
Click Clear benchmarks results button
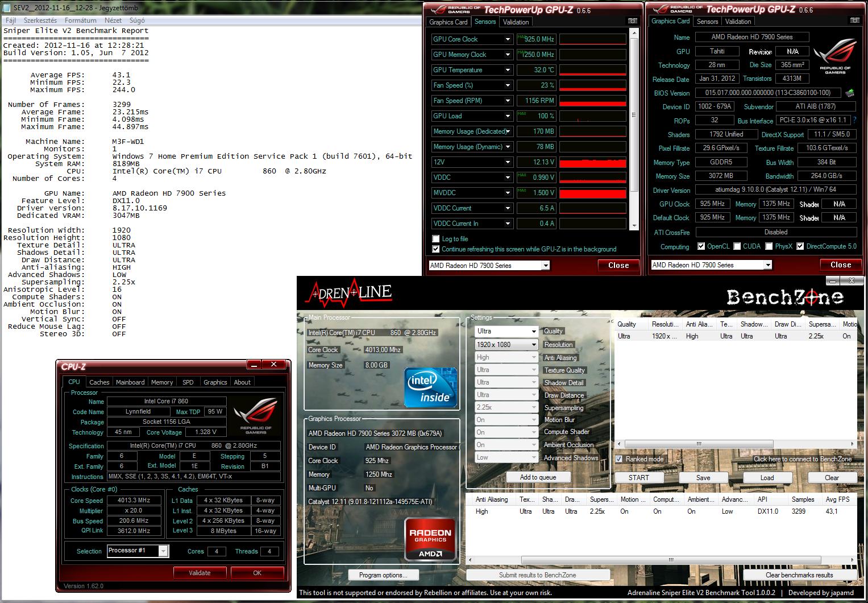pyautogui.click(x=799, y=575)
